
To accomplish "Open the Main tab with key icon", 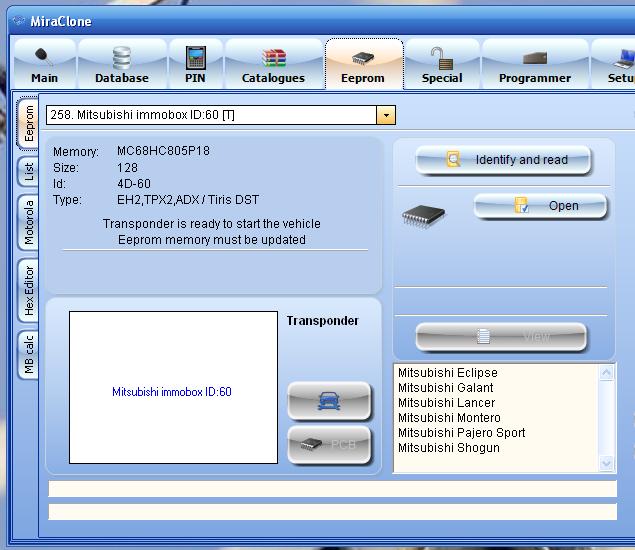I will (45, 64).
